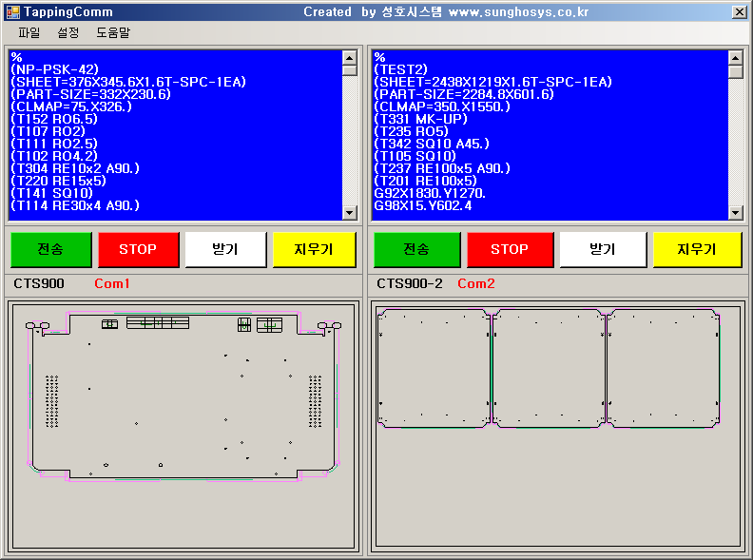Select the line (T342 SQ10 A45.)
The height and width of the screenshot is (560, 753).
(432, 144)
